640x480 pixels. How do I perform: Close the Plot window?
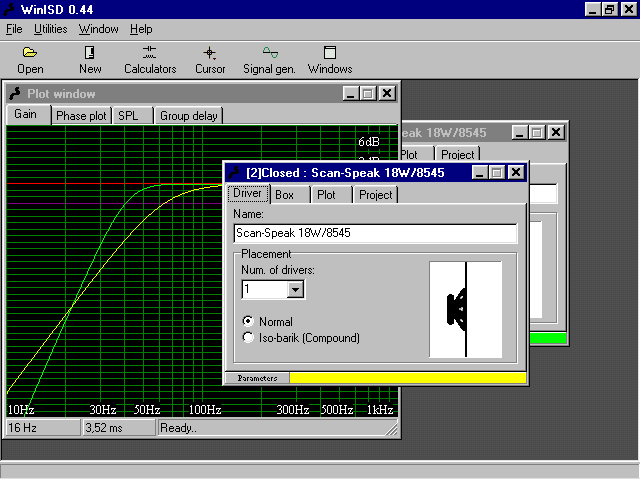click(387, 93)
